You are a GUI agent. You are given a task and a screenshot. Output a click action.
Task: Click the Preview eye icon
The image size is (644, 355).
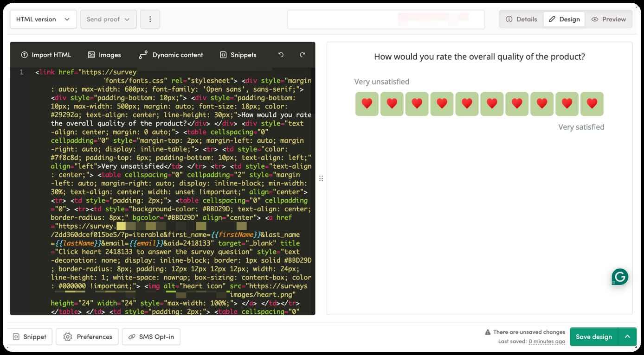(595, 19)
